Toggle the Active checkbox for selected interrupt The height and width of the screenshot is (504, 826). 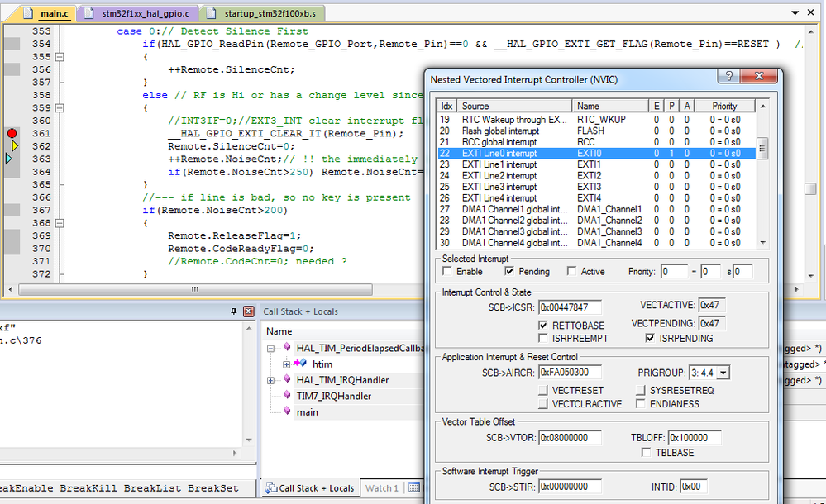coord(571,271)
